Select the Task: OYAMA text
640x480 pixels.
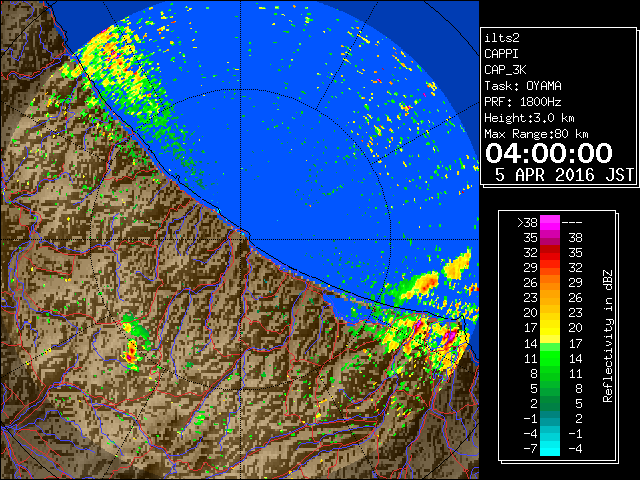point(523,86)
